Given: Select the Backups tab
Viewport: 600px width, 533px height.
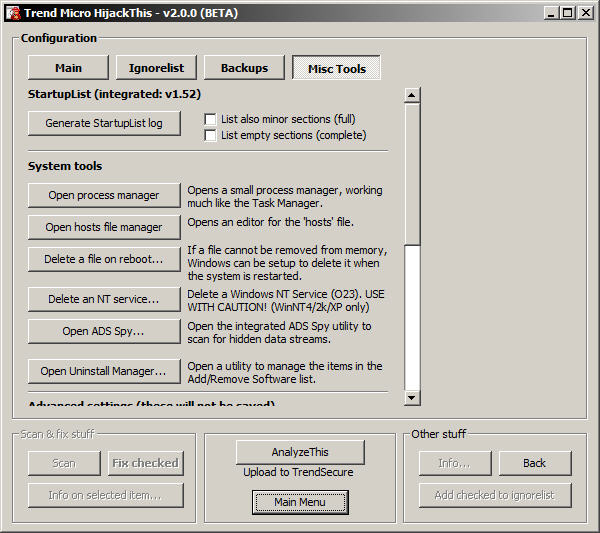Looking at the screenshot, I should [244, 68].
